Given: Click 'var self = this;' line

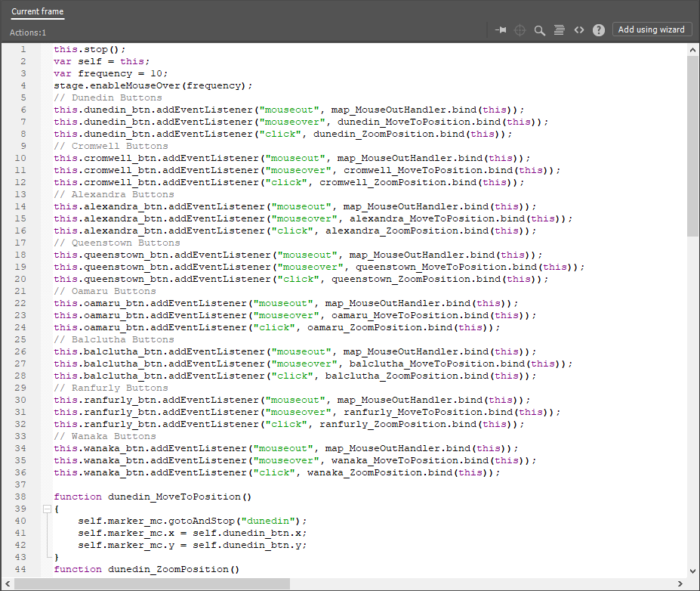Looking at the screenshot, I should point(102,62).
